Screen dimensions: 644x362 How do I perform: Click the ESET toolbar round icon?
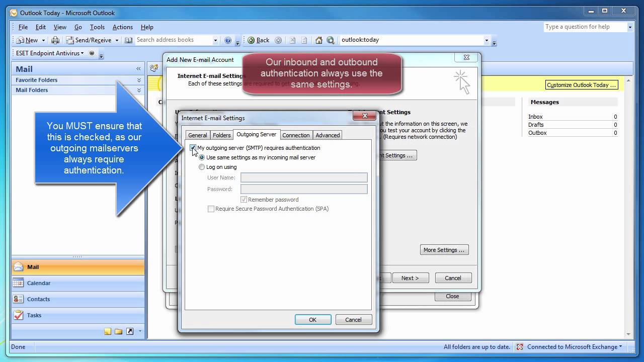[92, 53]
